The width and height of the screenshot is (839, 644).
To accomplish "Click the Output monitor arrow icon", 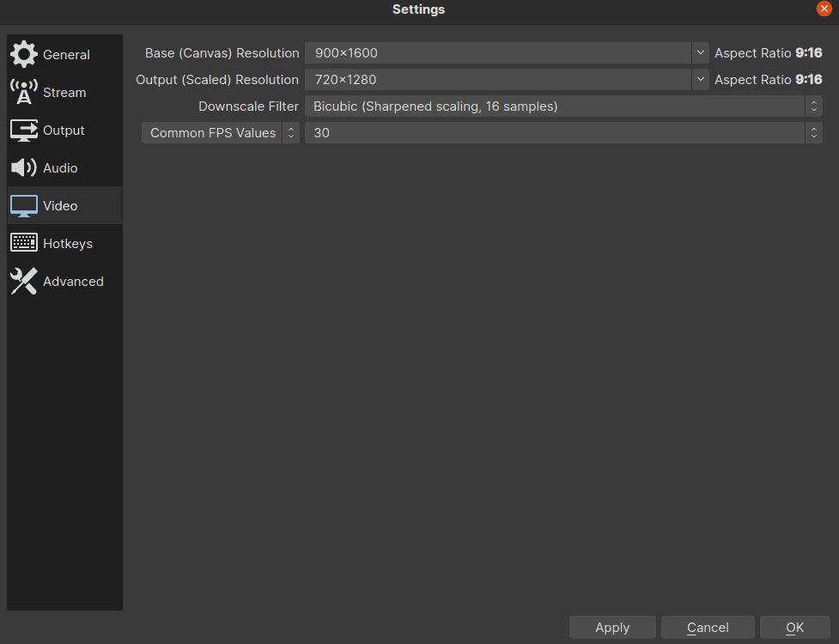I will (x=23, y=130).
